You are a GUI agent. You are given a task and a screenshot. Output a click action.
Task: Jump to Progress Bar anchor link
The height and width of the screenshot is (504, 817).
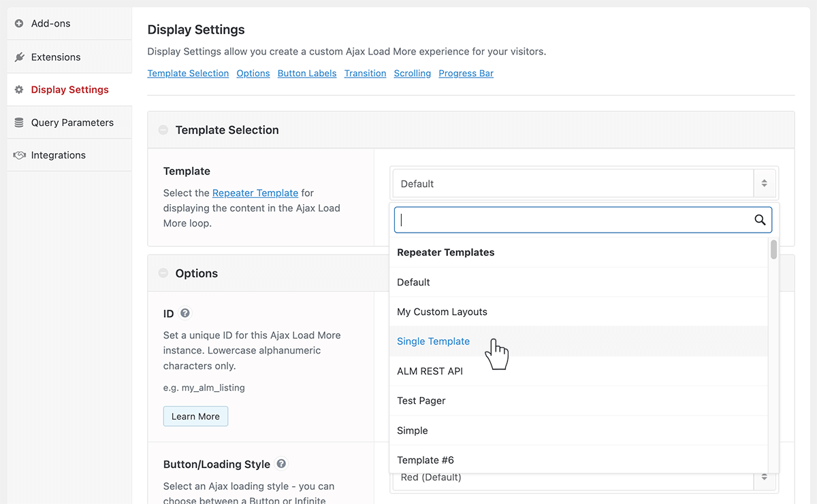[466, 73]
